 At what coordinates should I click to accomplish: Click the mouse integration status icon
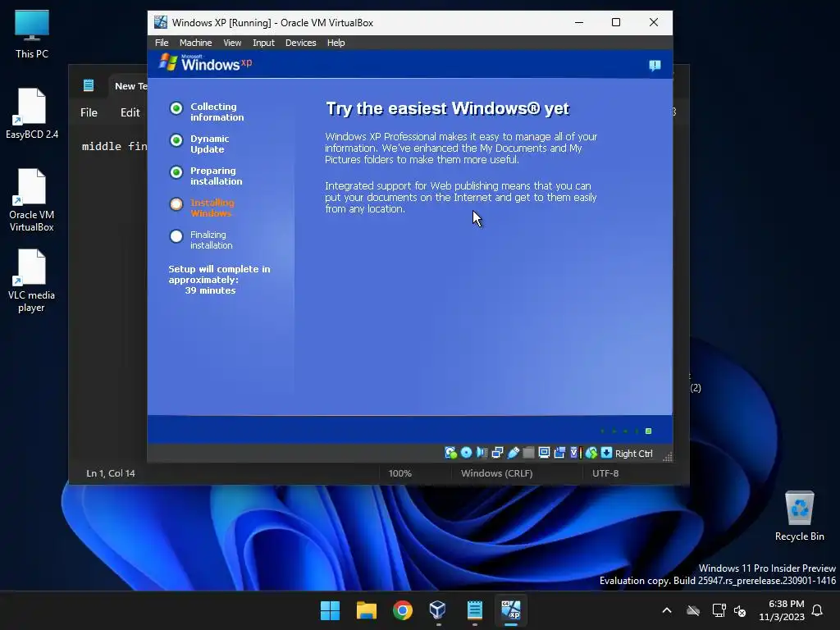click(591, 453)
